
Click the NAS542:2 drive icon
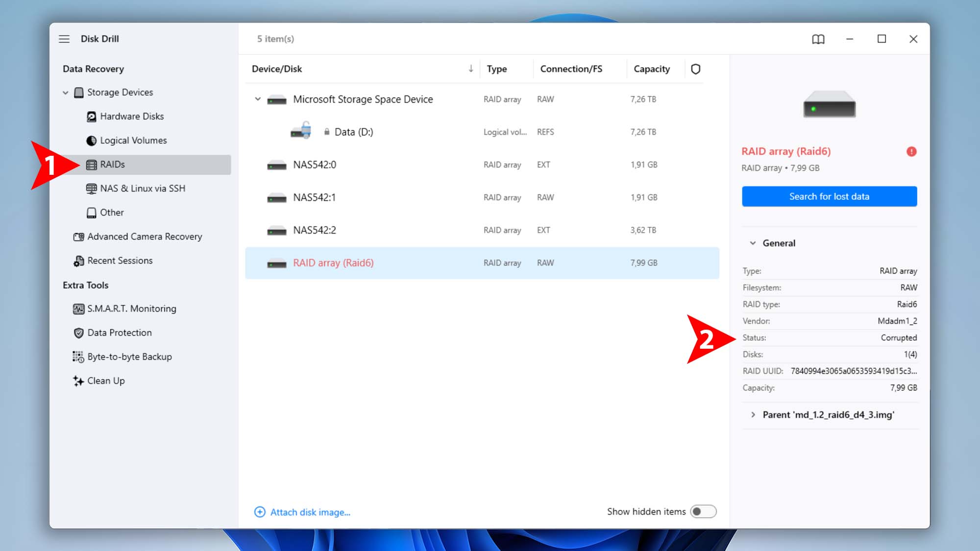pos(277,231)
